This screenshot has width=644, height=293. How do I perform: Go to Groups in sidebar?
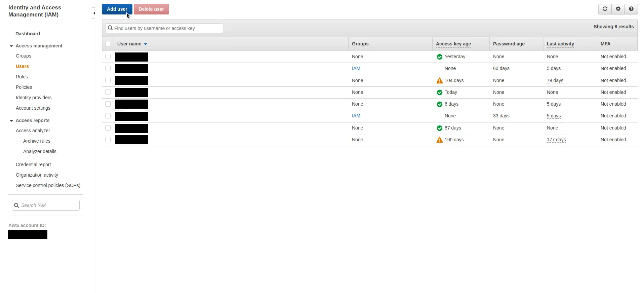(24, 56)
